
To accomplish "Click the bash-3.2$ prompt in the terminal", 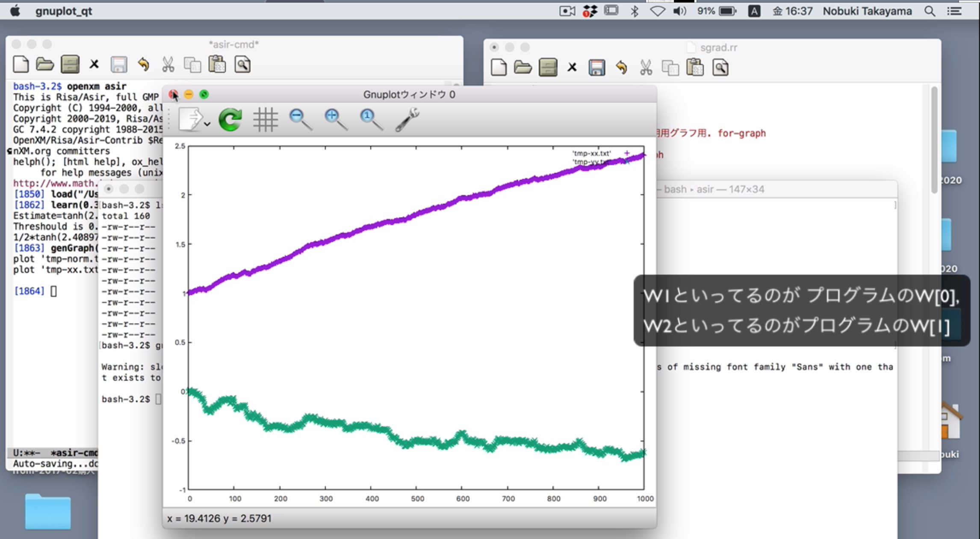I will (126, 399).
